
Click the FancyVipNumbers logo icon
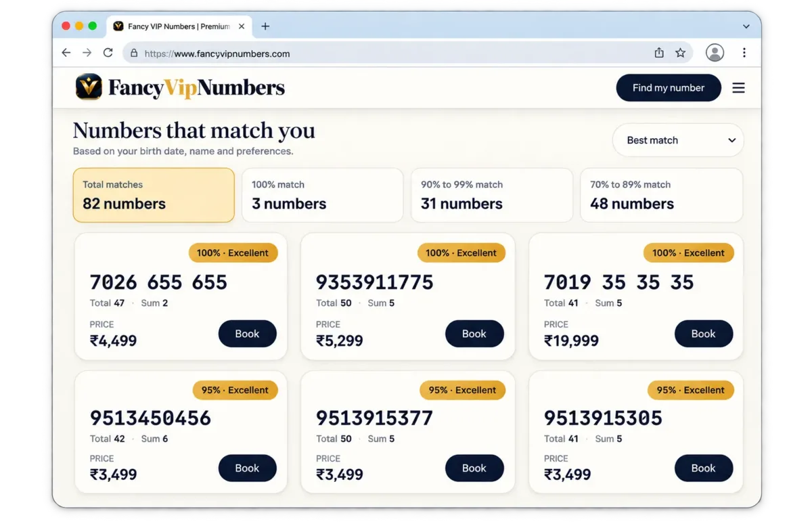pos(89,87)
